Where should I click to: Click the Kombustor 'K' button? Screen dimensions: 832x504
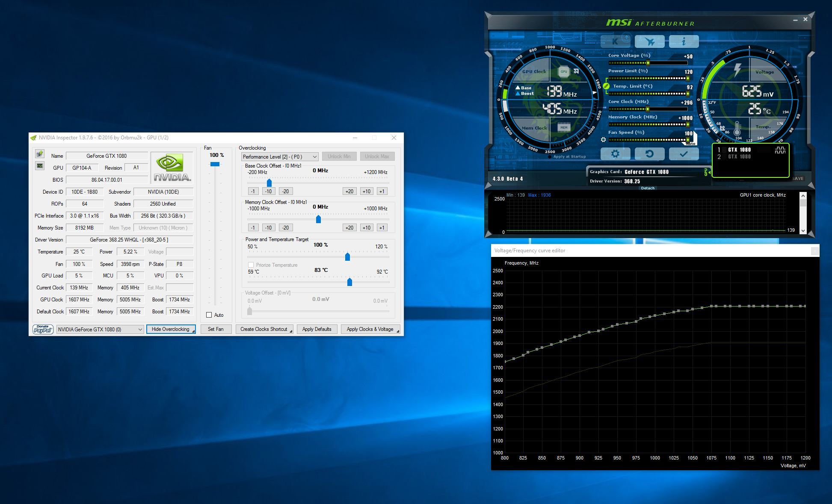coord(615,41)
